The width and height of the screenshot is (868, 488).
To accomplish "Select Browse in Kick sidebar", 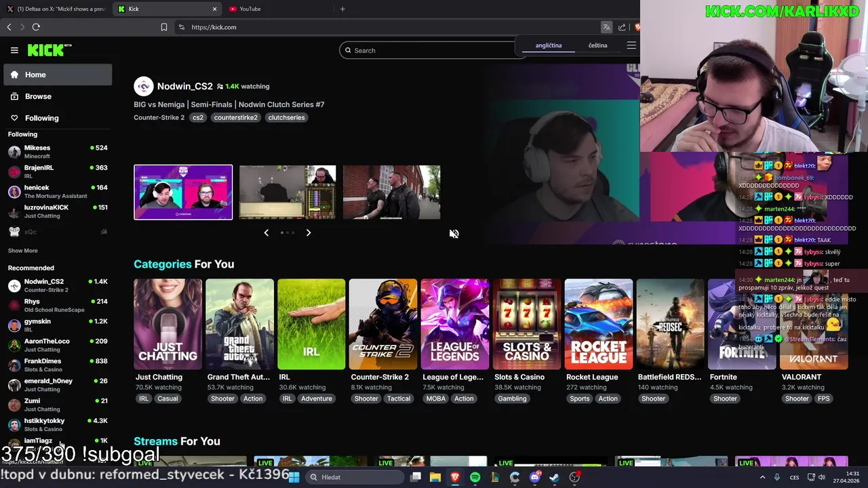I will [x=58, y=96].
